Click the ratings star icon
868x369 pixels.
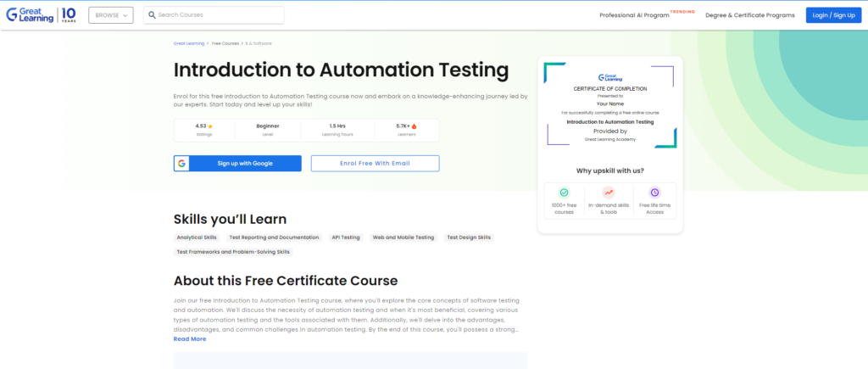point(210,126)
